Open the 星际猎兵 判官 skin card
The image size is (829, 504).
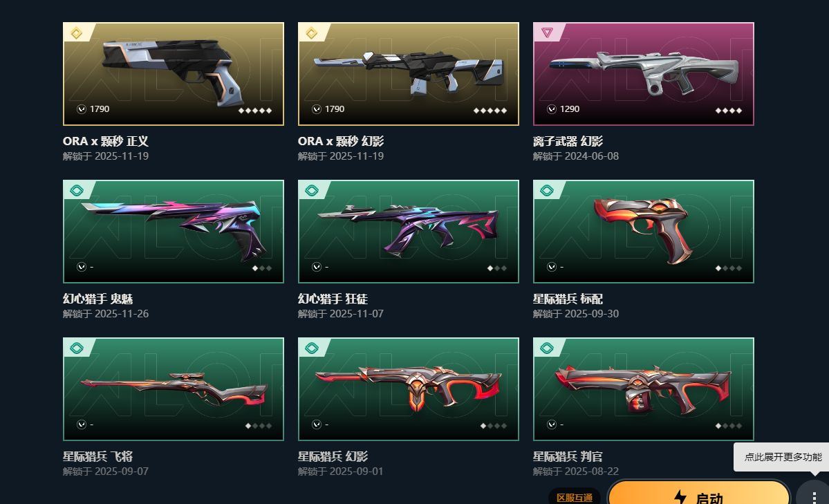[644, 389]
